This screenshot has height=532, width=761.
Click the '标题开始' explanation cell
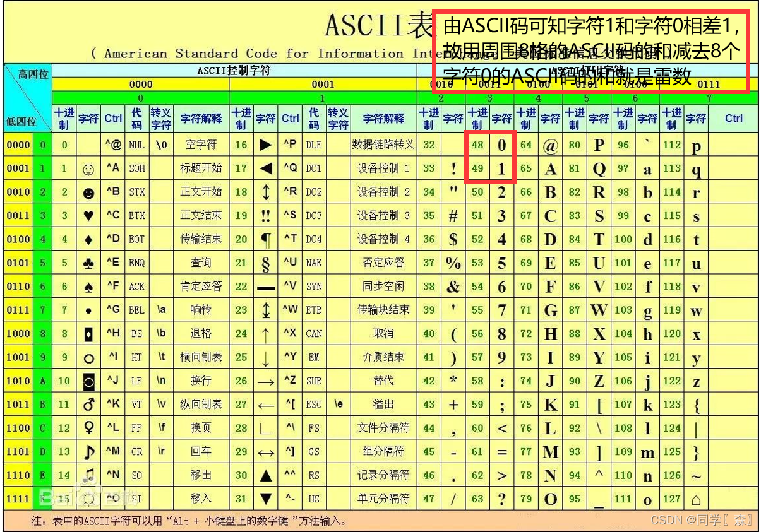(201, 168)
